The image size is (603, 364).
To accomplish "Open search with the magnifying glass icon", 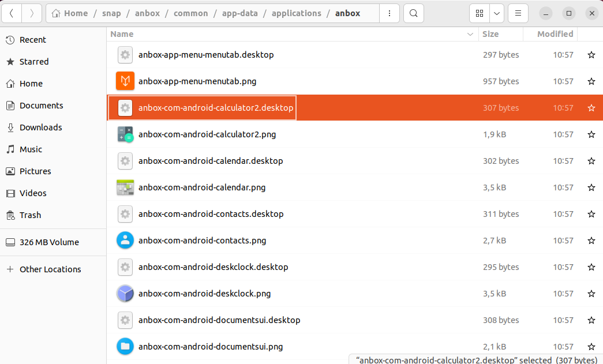I will pyautogui.click(x=413, y=13).
